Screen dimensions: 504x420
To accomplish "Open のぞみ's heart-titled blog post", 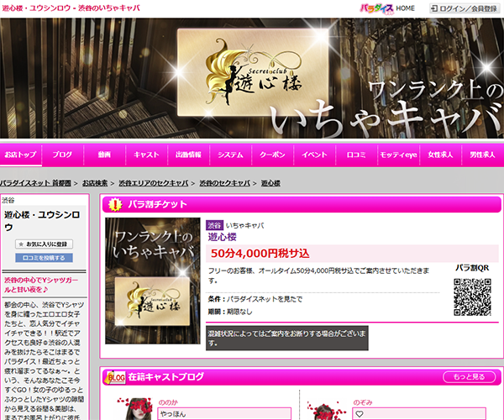I will 419,414.
